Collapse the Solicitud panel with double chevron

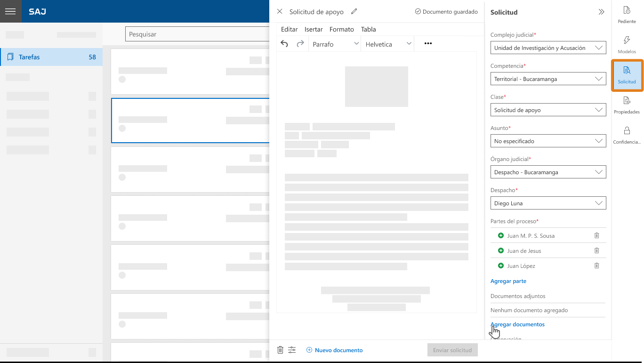point(601,12)
